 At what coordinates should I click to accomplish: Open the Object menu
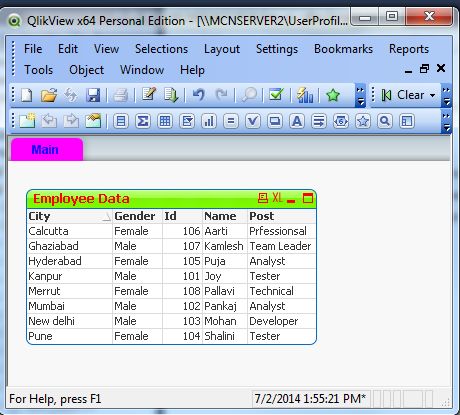click(86, 70)
